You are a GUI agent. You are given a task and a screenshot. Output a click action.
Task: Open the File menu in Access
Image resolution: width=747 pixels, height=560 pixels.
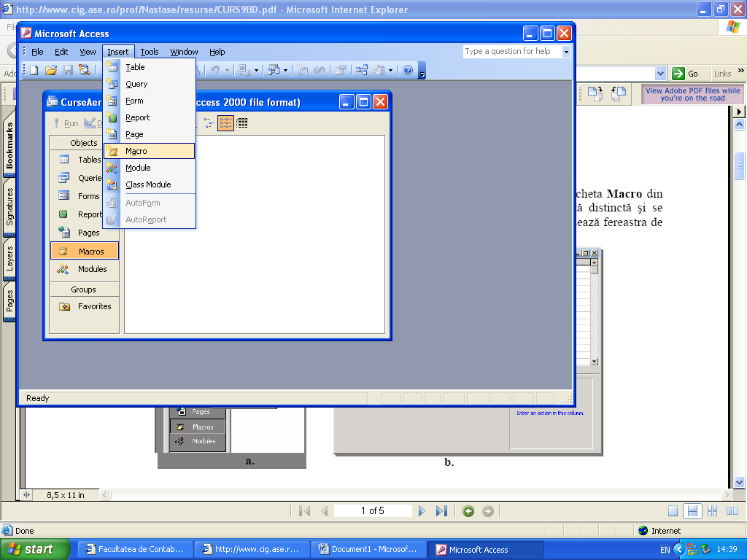point(37,52)
